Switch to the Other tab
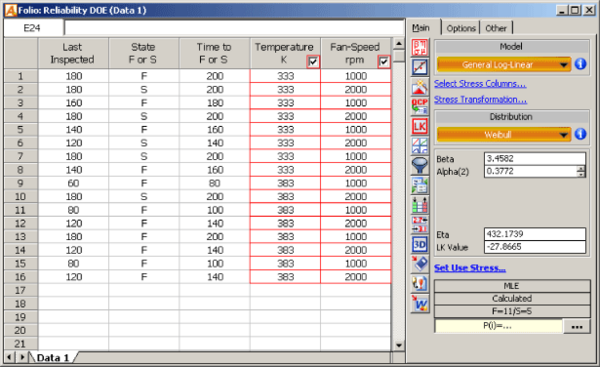The height and width of the screenshot is (367, 600). pyautogui.click(x=496, y=28)
